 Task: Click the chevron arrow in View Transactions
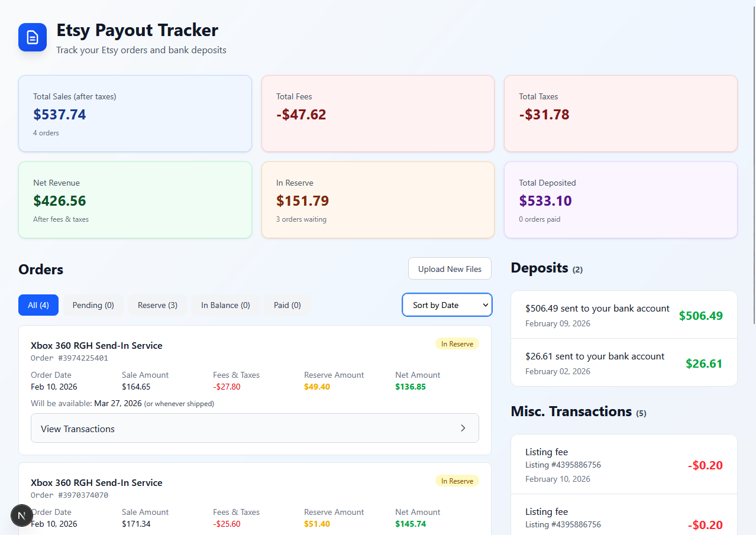(463, 428)
